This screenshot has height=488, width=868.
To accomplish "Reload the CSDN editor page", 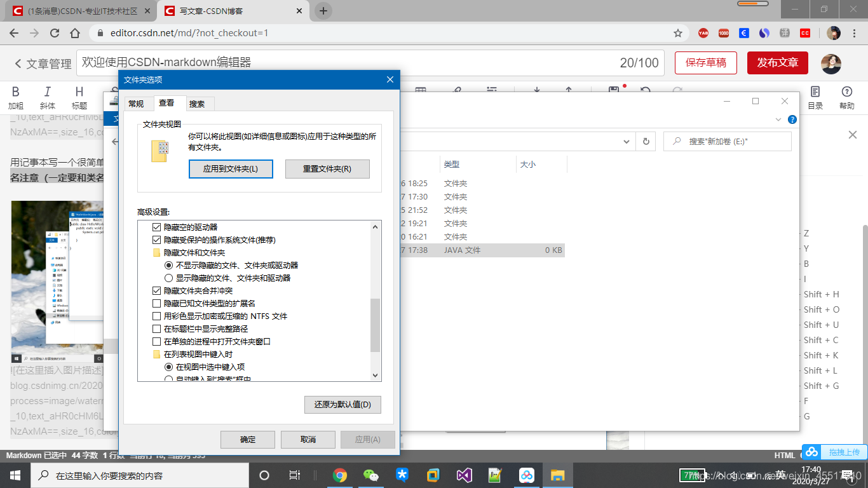I will [x=55, y=33].
